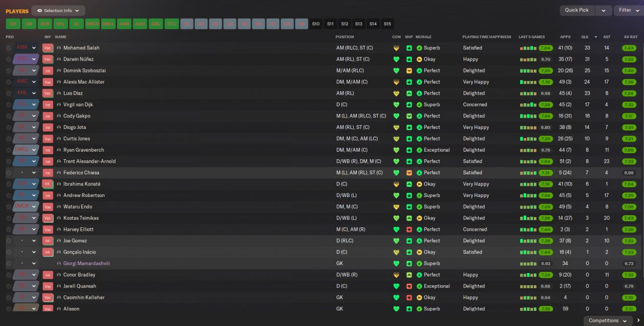Click the arrow right of Competitions

point(638,320)
